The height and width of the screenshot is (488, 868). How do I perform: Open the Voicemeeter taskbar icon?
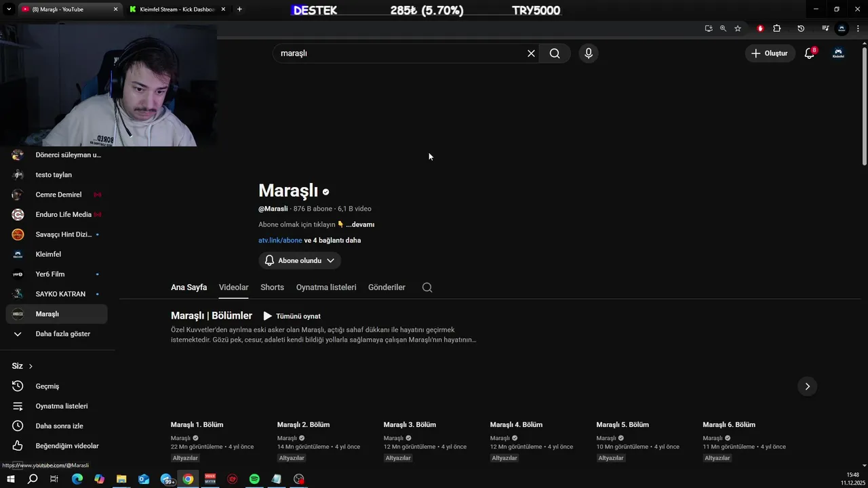tap(210, 479)
